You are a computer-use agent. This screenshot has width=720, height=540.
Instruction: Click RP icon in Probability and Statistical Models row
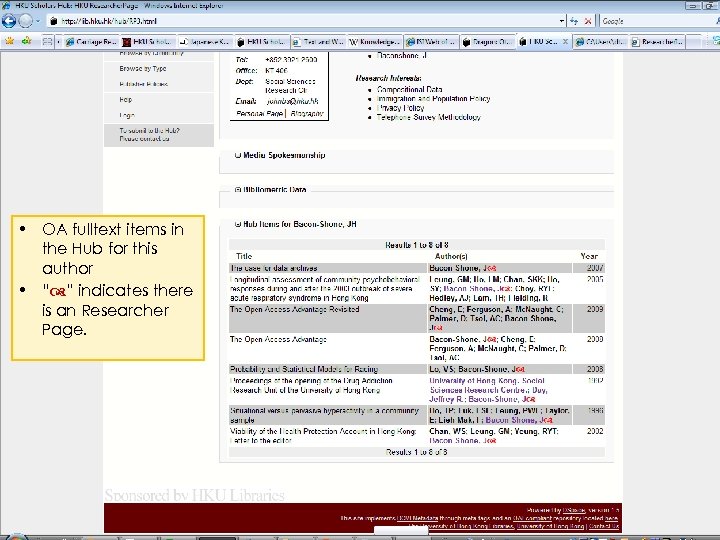point(520,370)
